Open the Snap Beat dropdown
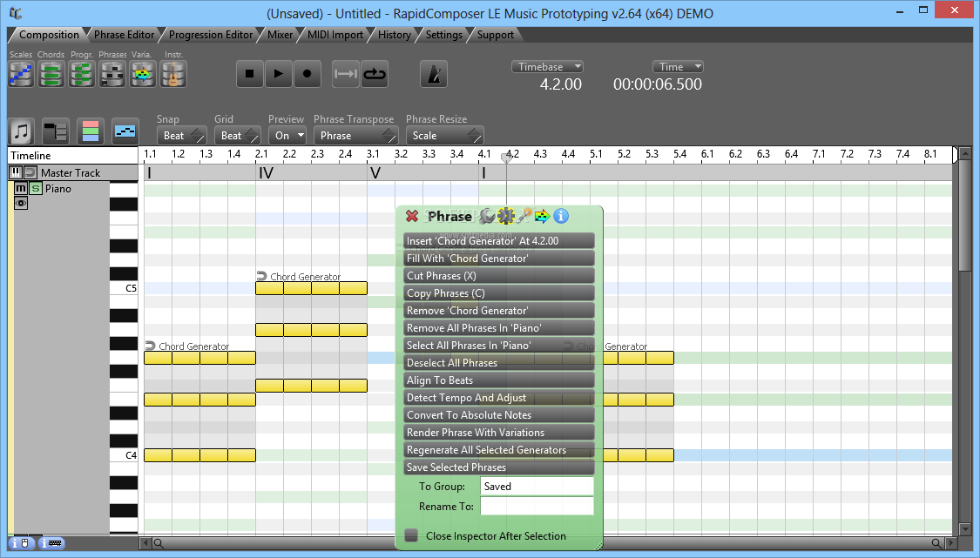The width and height of the screenshot is (980, 558). (181, 136)
